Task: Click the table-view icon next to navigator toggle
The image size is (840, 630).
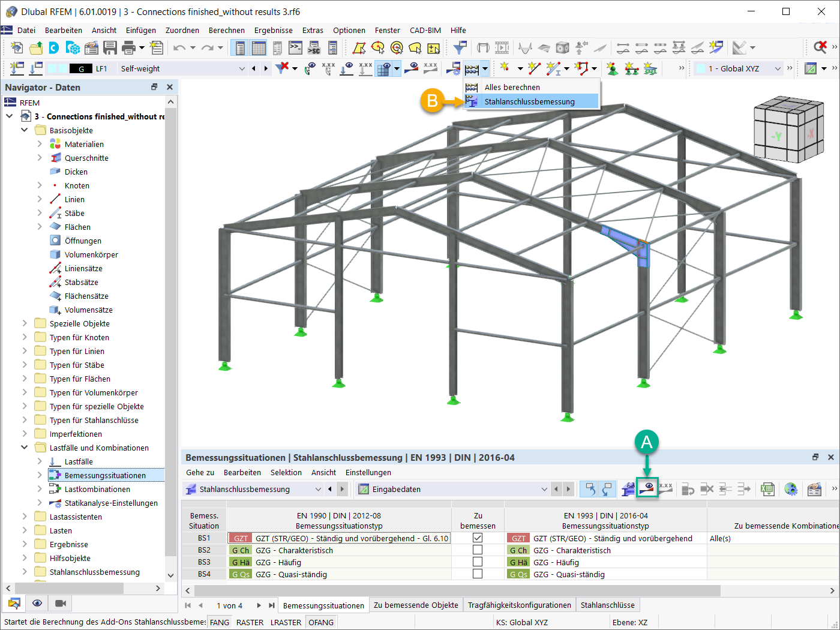Action: tap(259, 48)
